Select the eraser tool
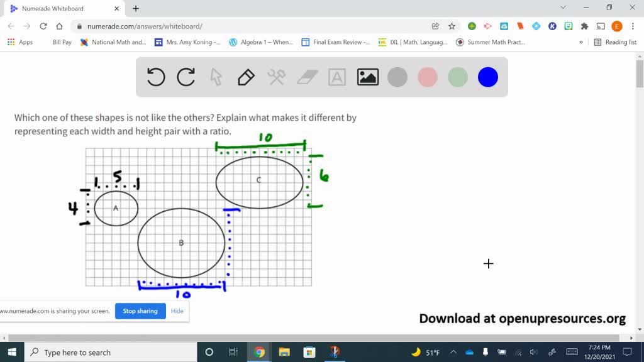This screenshot has height=362, width=644. [306, 77]
